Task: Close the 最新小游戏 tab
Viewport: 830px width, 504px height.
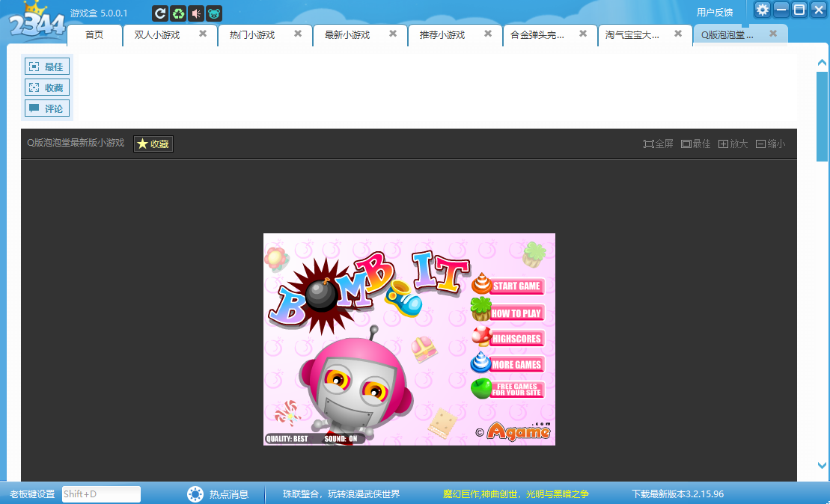Action: coord(393,34)
